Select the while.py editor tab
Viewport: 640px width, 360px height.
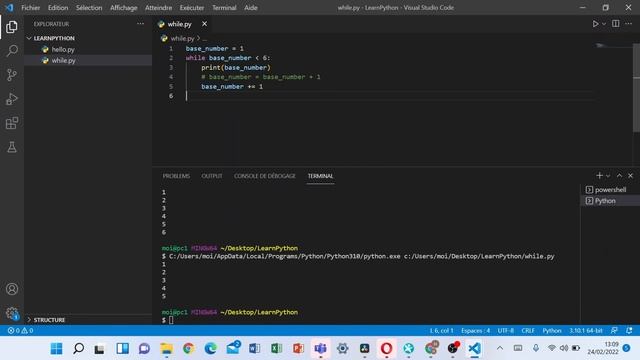(182, 24)
